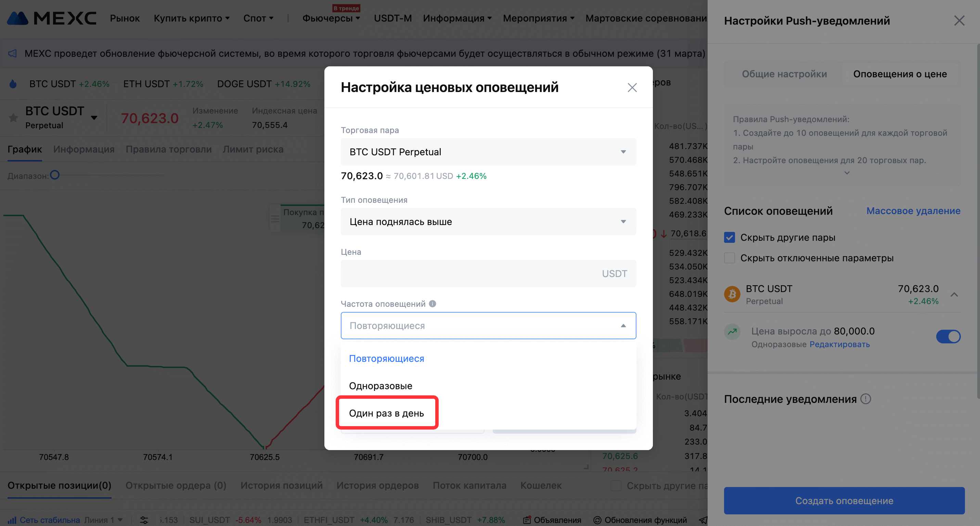Viewport: 980px width, 526px height.
Task: Check Скрыть отключенные параметры checkbox
Action: [730, 258]
